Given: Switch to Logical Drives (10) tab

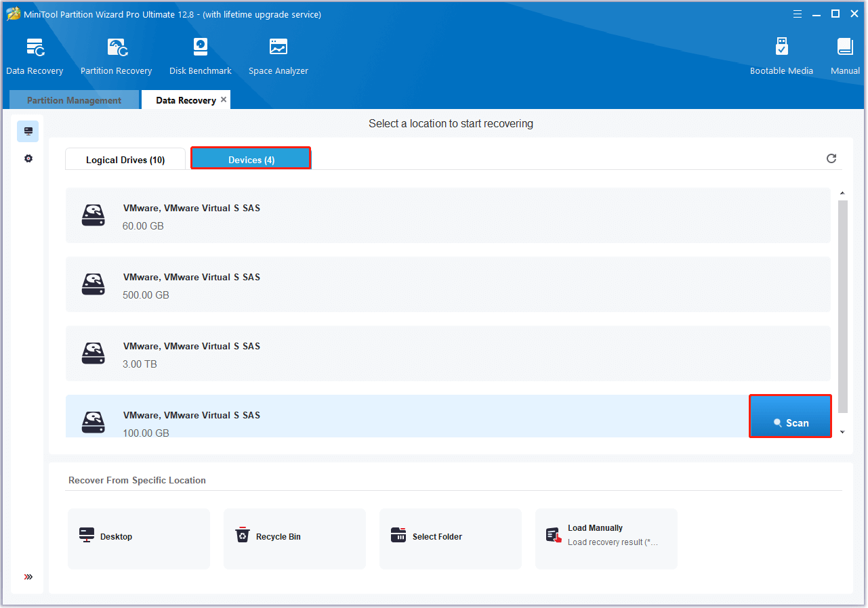Looking at the screenshot, I should (x=125, y=160).
